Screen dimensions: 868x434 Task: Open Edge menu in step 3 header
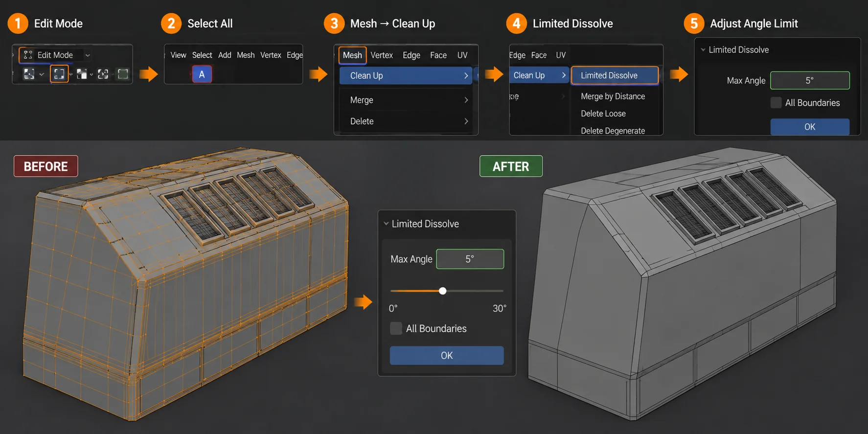click(x=411, y=55)
